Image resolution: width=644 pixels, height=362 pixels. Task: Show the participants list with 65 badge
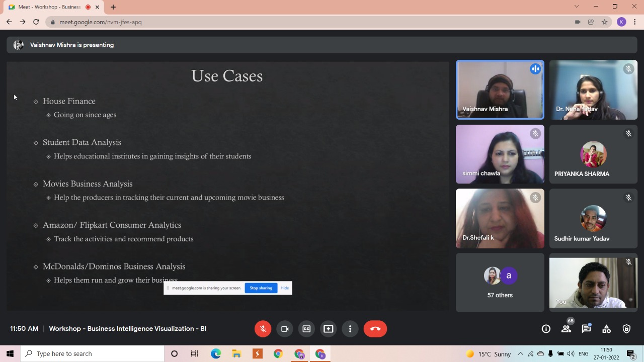coord(566,329)
